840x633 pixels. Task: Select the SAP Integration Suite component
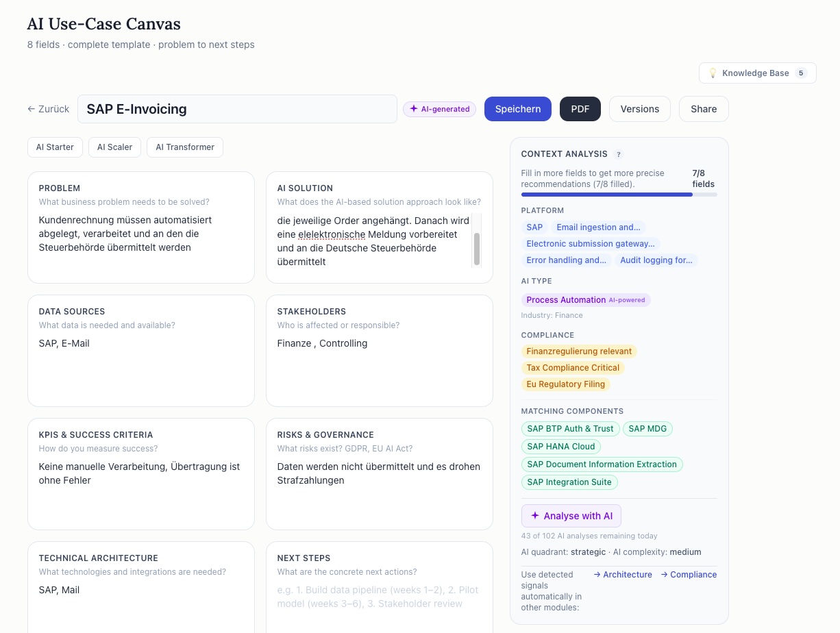point(569,482)
